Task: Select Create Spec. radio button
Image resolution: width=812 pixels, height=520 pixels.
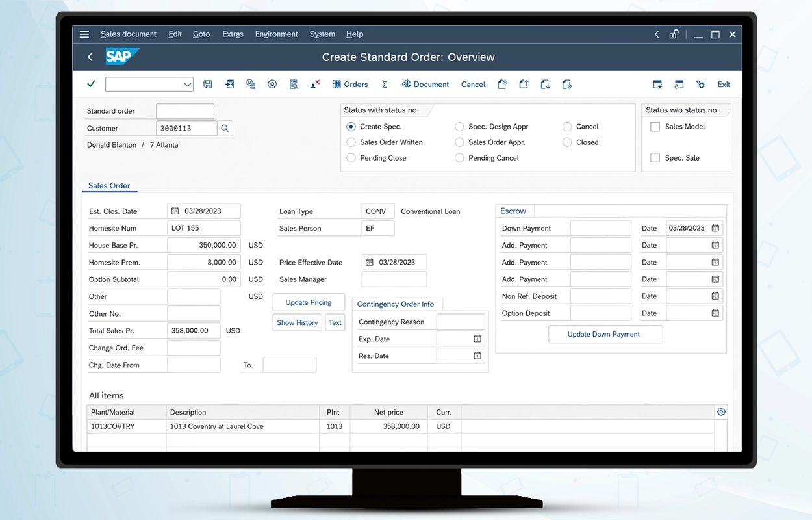Action: coord(351,127)
